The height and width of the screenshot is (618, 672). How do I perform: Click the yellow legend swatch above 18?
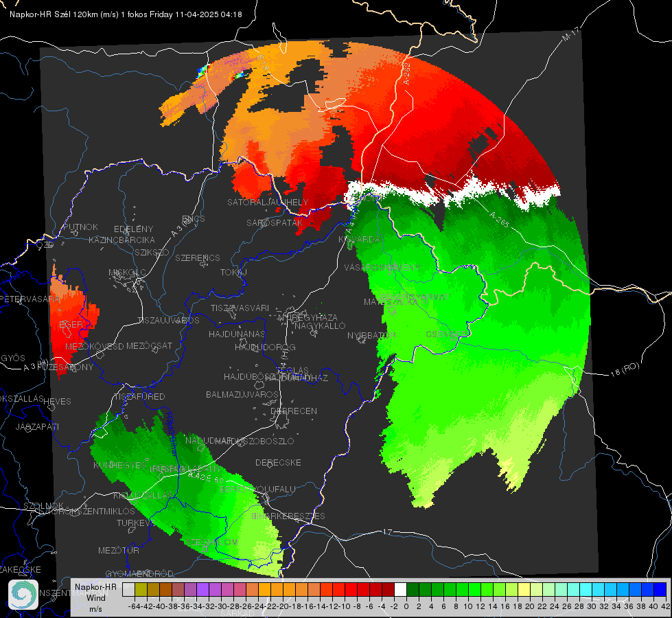tap(524, 590)
